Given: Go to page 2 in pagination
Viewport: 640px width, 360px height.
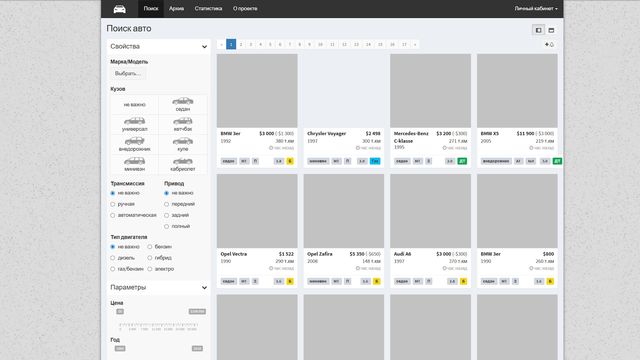Looking at the screenshot, I should pyautogui.click(x=241, y=44).
